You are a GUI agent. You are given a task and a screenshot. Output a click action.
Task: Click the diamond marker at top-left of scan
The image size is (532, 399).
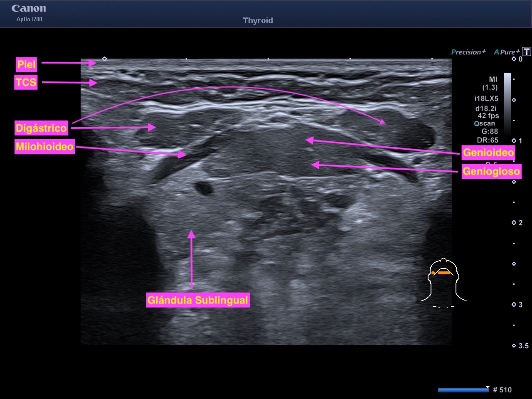[x=104, y=59]
